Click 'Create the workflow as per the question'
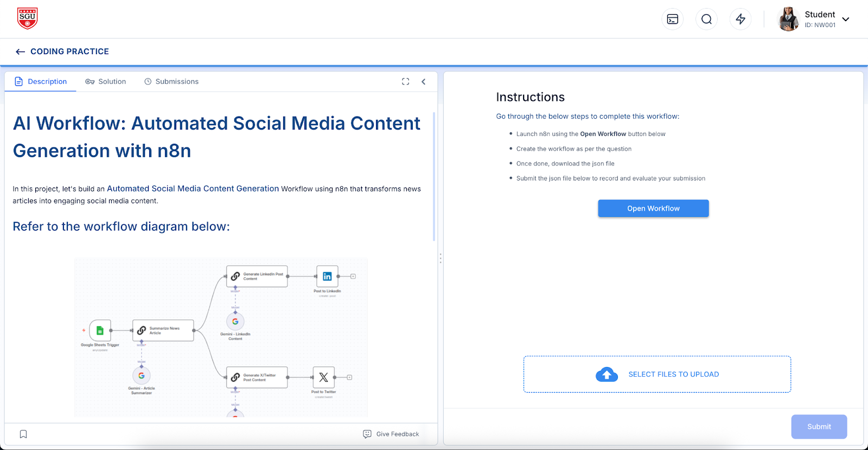868x450 pixels. pos(574,149)
